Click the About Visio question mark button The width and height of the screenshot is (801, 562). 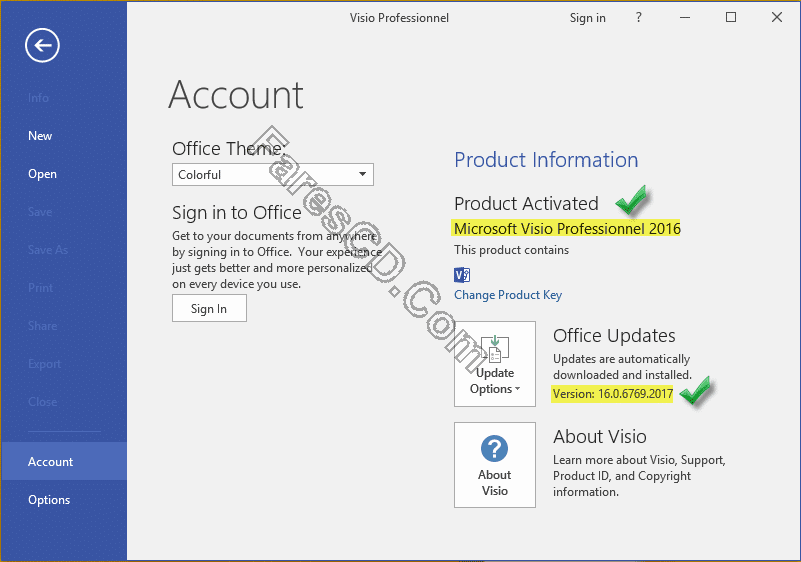coord(494,465)
